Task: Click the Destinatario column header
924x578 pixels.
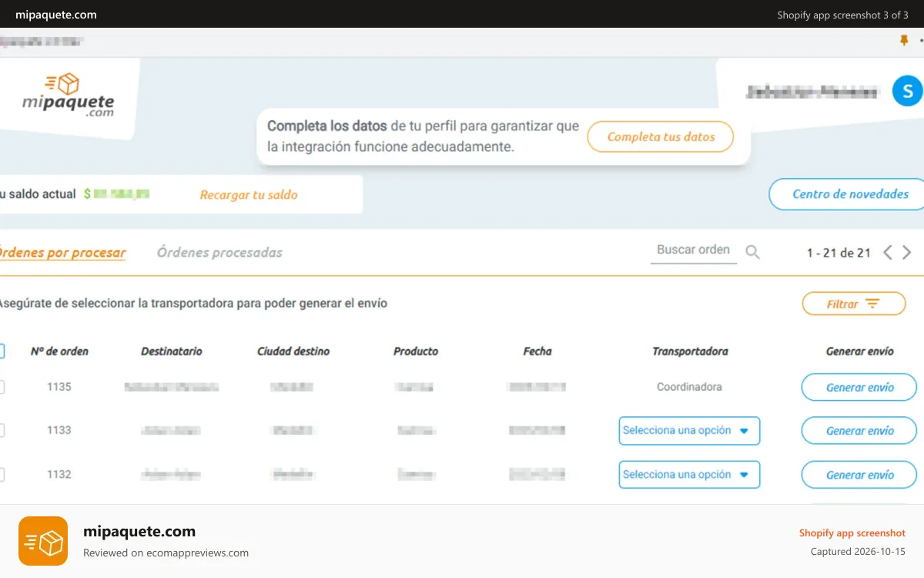Action: coord(172,351)
